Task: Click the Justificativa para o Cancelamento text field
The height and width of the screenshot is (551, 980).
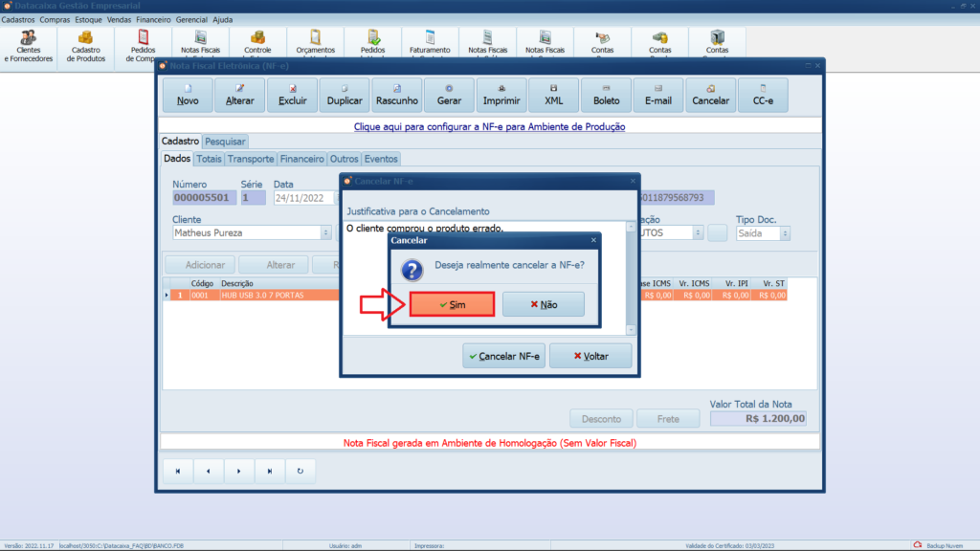Action: point(483,277)
